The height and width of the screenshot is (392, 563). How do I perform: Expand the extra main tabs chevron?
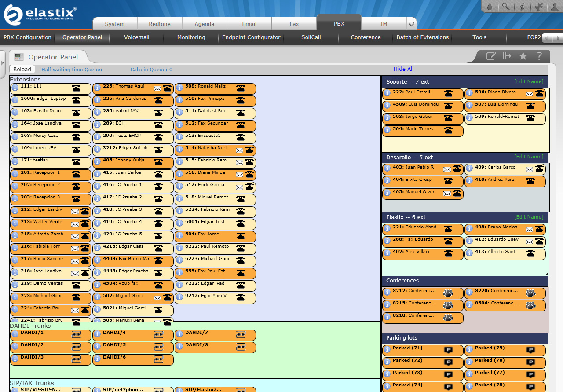[411, 24]
